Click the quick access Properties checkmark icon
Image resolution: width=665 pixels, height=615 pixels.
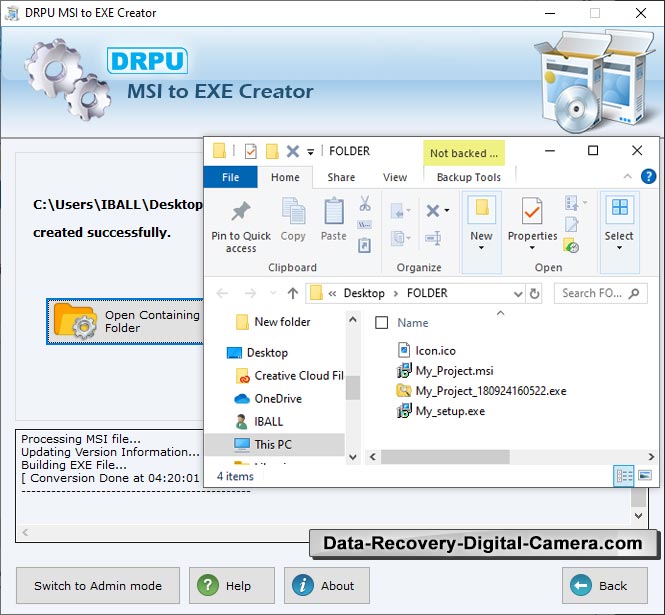[251, 151]
